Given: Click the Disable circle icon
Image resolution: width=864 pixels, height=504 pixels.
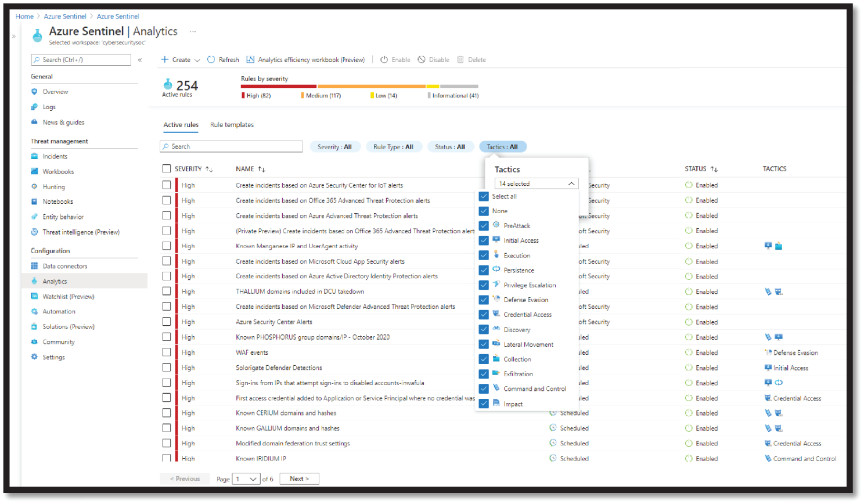Looking at the screenshot, I should pos(422,59).
